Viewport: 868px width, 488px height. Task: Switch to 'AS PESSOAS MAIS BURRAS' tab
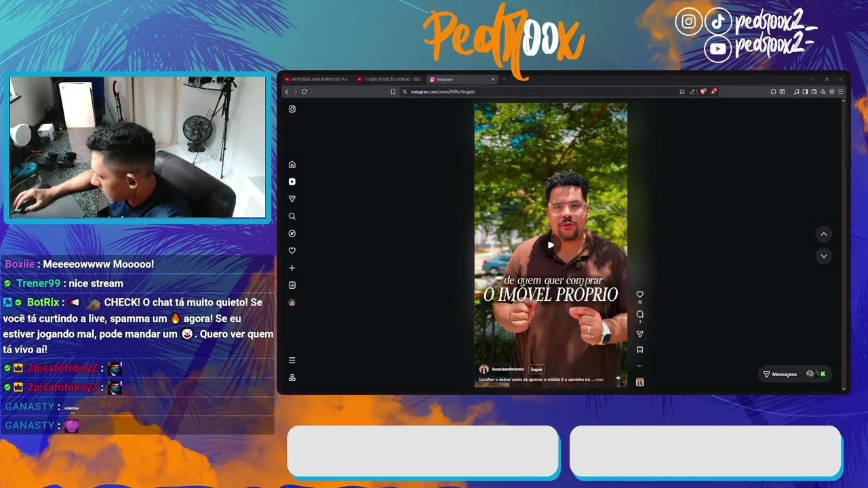pyautogui.click(x=317, y=79)
